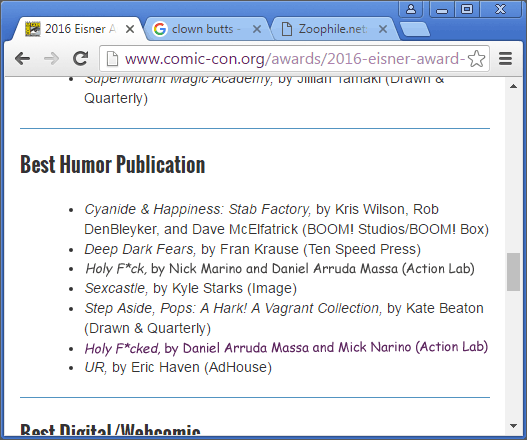Screen dimensions: 527x440
Task: Click the forward navigation arrow
Action: point(51,59)
